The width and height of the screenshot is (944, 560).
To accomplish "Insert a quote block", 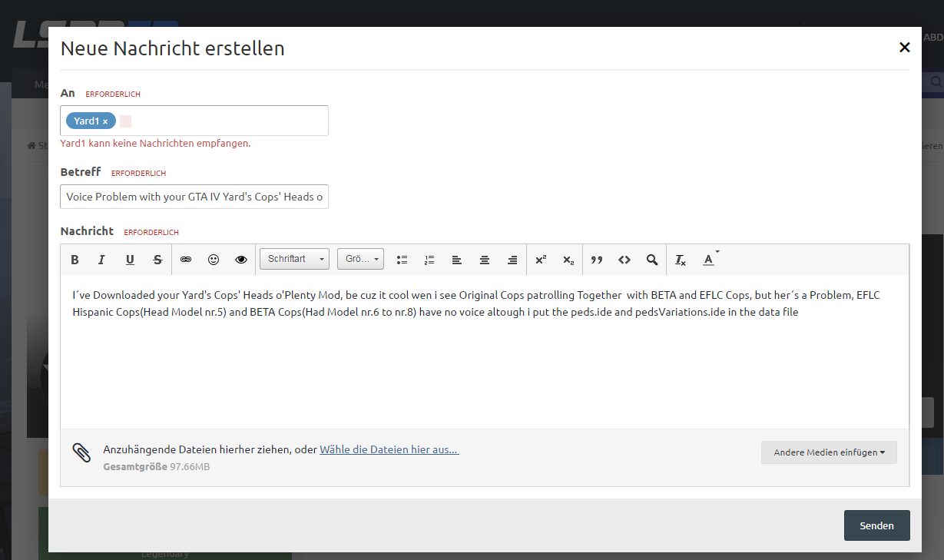I will (597, 260).
